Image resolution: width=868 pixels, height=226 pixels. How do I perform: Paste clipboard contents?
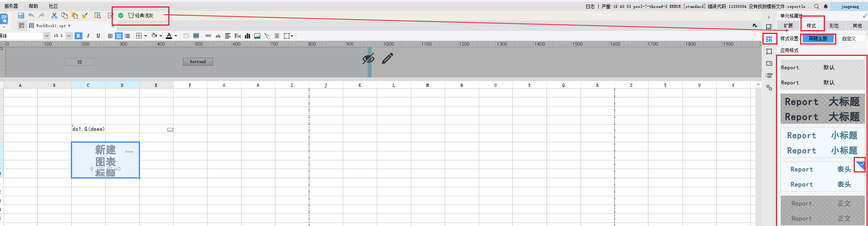point(75,15)
